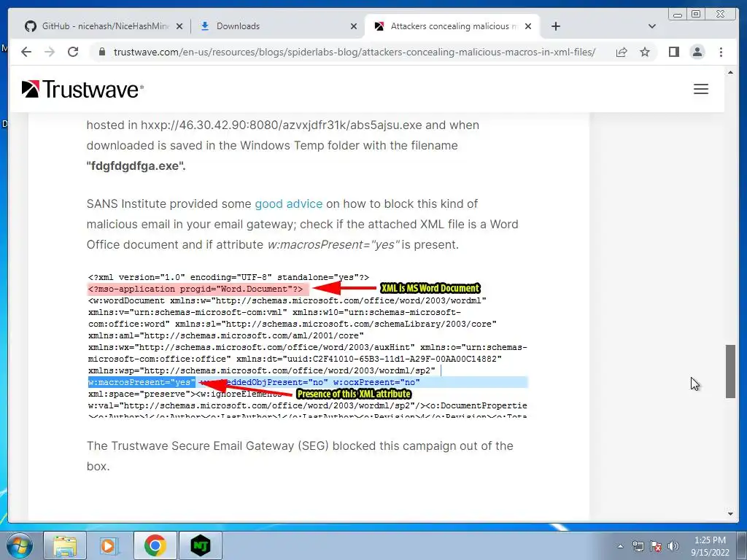Expand the tab search chevron
The height and width of the screenshot is (560, 747).
point(652,26)
